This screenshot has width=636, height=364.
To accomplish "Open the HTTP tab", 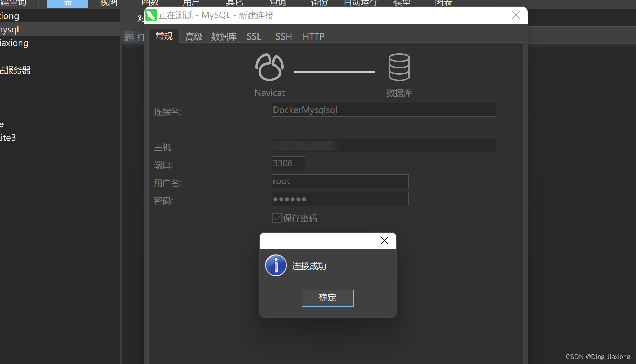I will pos(313,36).
